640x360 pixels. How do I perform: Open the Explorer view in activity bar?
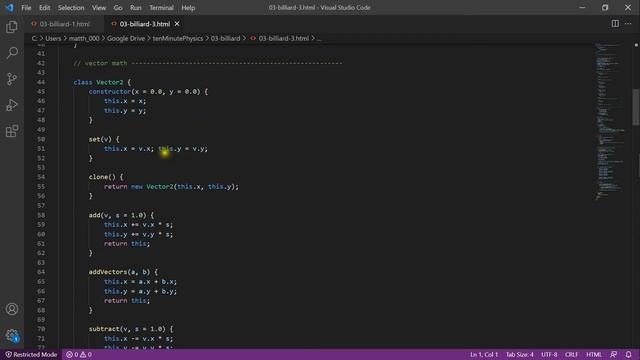(12, 27)
